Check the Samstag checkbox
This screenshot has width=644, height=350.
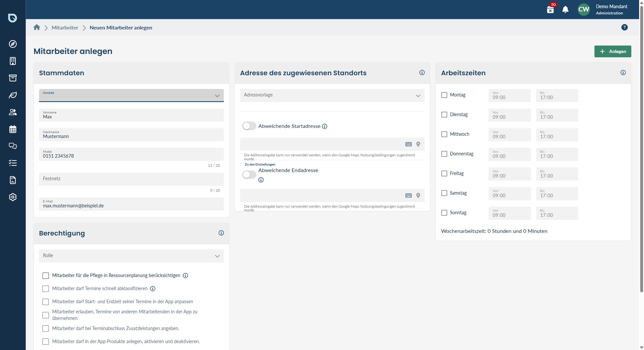pyautogui.click(x=444, y=193)
